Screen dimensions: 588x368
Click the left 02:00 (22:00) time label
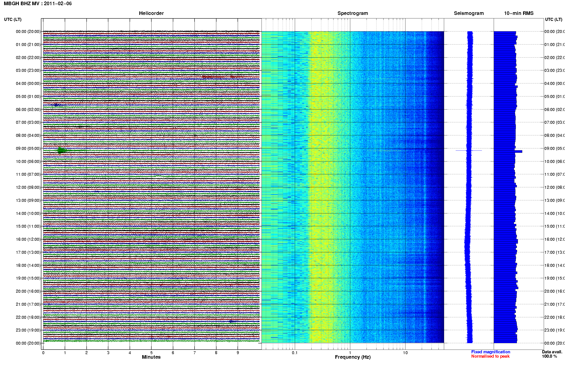(x=28, y=58)
